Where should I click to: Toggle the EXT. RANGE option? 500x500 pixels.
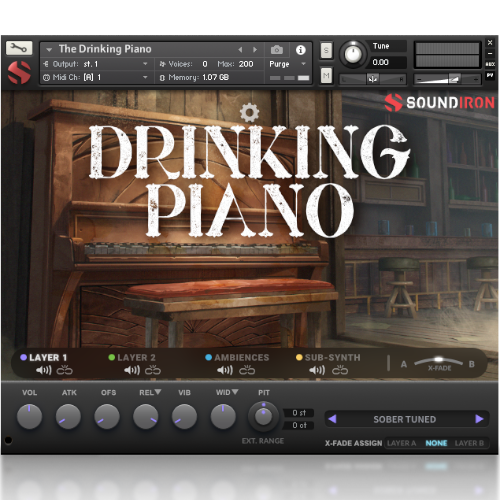pyautogui.click(x=263, y=441)
